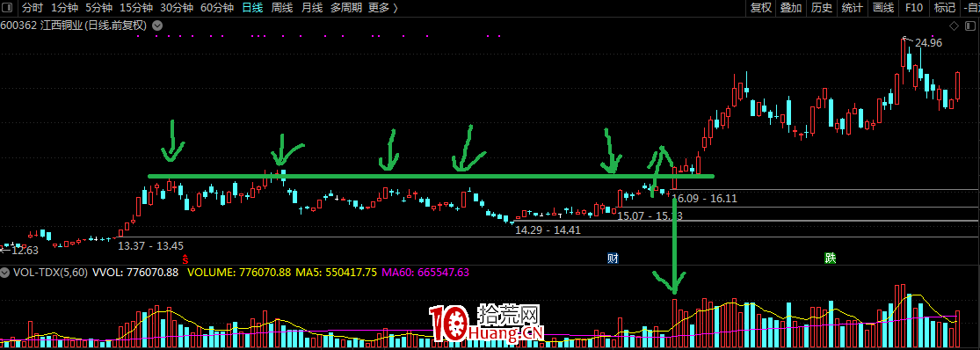Image resolution: width=980 pixels, height=350 pixels.
Task: Expand 更多 period options
Action: (x=382, y=8)
